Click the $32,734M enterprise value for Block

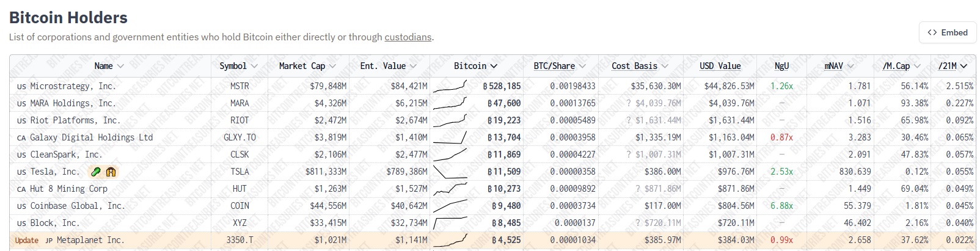pyautogui.click(x=409, y=223)
